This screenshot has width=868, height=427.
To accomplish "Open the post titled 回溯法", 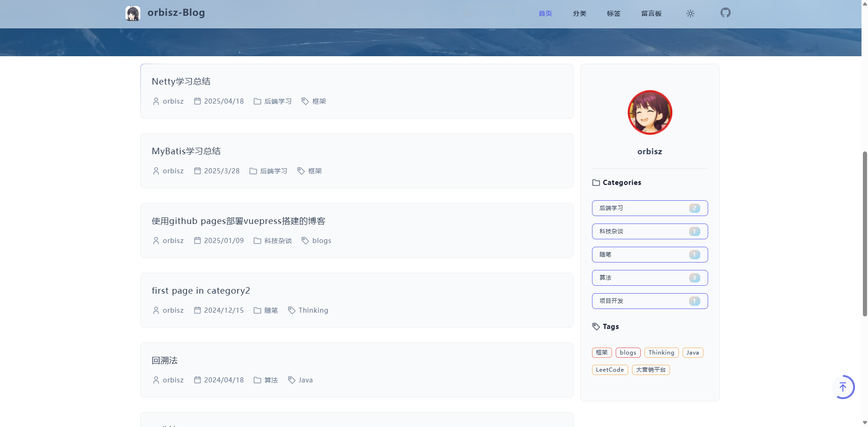I will point(164,360).
